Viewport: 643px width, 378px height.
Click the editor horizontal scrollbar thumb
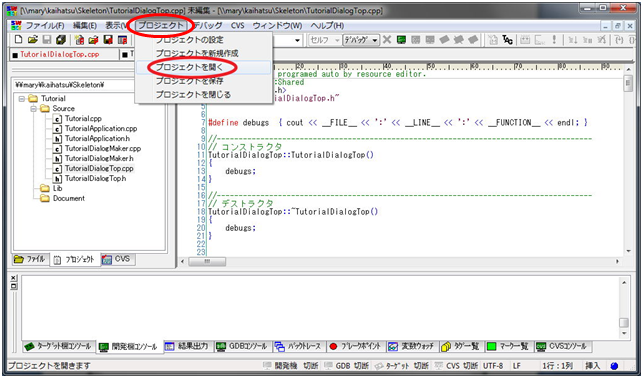coord(207,261)
